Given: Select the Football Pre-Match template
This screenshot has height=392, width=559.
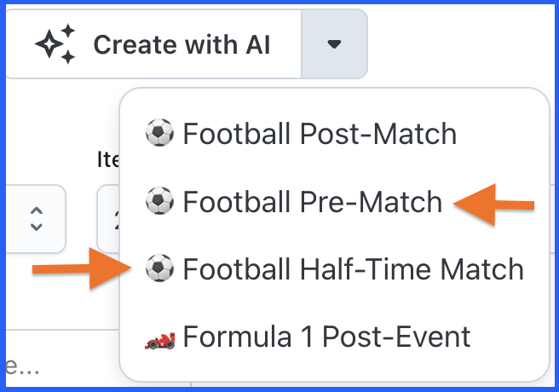Looking at the screenshot, I should (x=312, y=201).
